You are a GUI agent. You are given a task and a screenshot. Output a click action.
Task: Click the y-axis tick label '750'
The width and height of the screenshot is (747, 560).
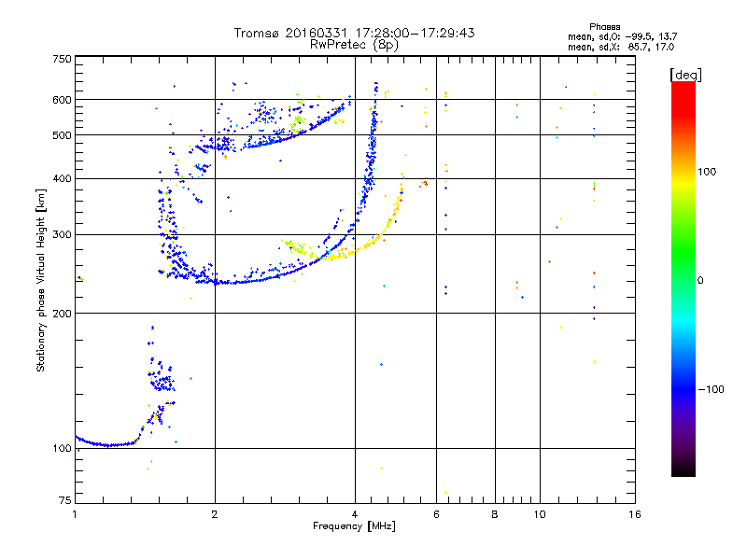tap(62, 59)
